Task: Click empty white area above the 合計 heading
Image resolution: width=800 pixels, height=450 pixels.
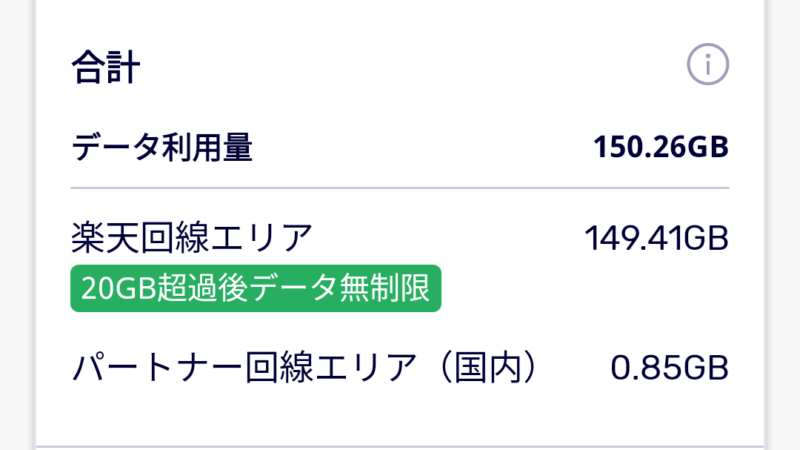Action: tap(400, 20)
